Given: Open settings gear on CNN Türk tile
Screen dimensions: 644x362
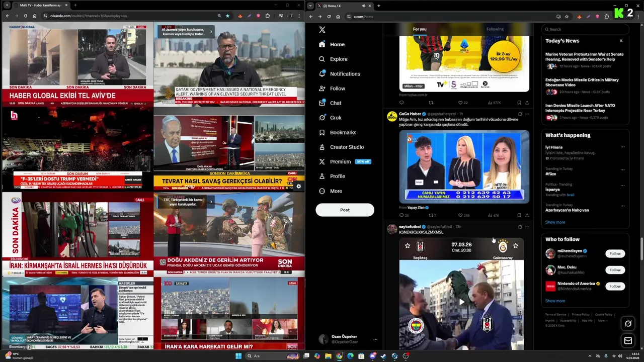Looking at the screenshot, I should coord(298,187).
